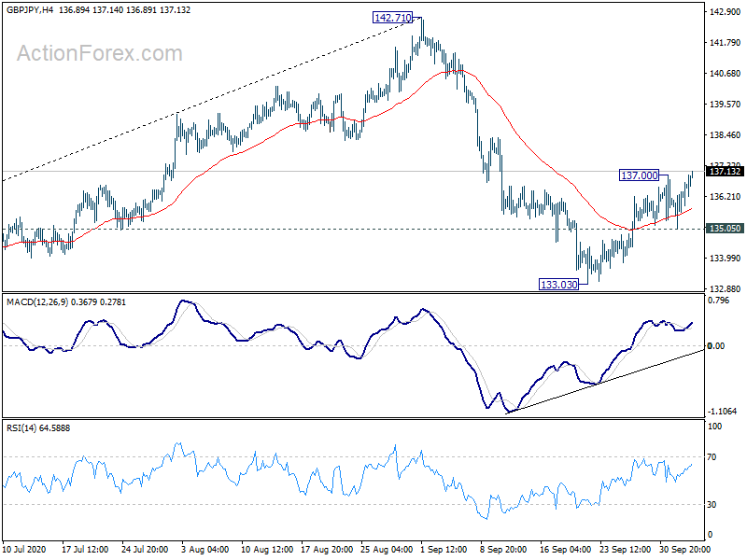Click the 135.050 support level tag
This screenshot has height=560, width=747.
pos(725,229)
